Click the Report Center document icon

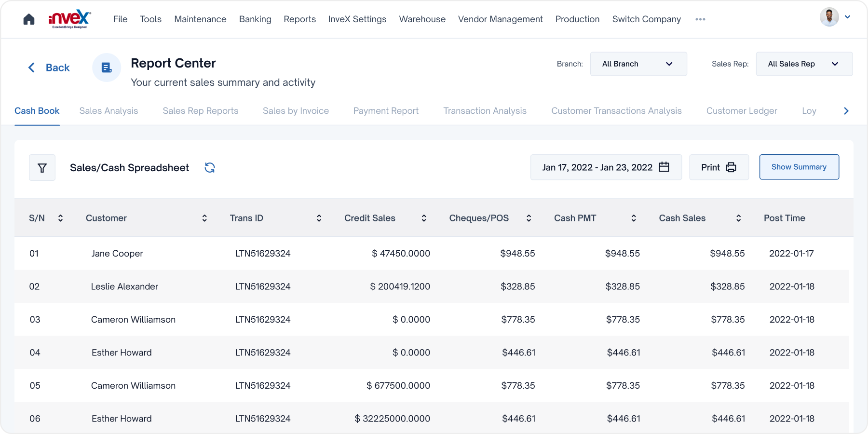pos(107,68)
